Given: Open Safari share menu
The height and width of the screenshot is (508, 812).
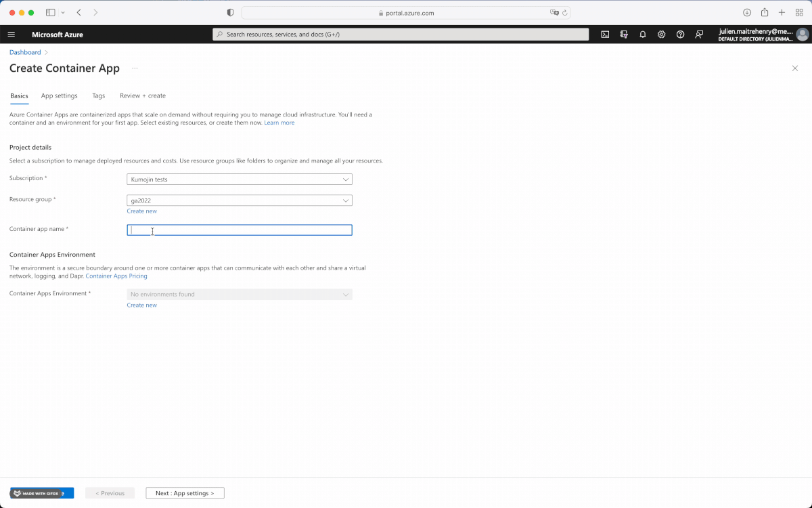Looking at the screenshot, I should point(765,12).
